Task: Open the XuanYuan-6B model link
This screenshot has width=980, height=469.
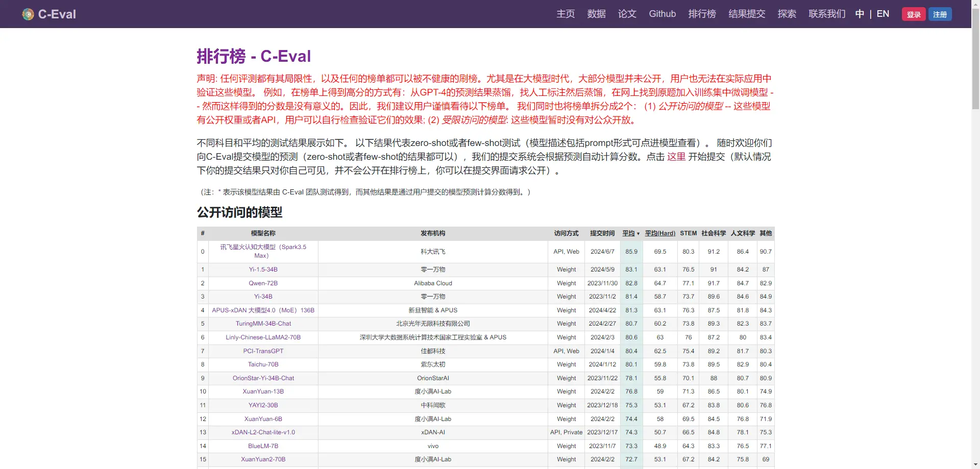Action: click(263, 419)
